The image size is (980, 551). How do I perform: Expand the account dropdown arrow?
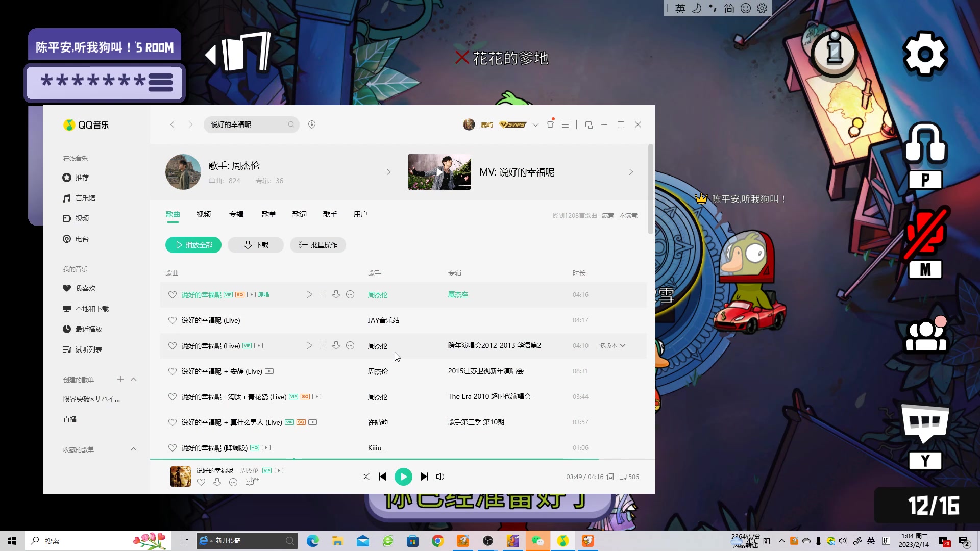535,124
